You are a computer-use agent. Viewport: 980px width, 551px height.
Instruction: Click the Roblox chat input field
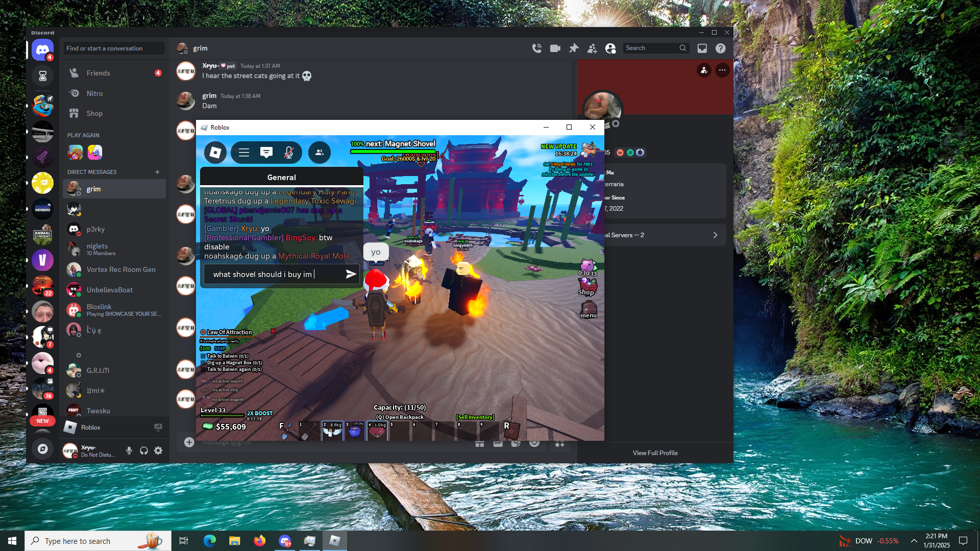click(276, 274)
